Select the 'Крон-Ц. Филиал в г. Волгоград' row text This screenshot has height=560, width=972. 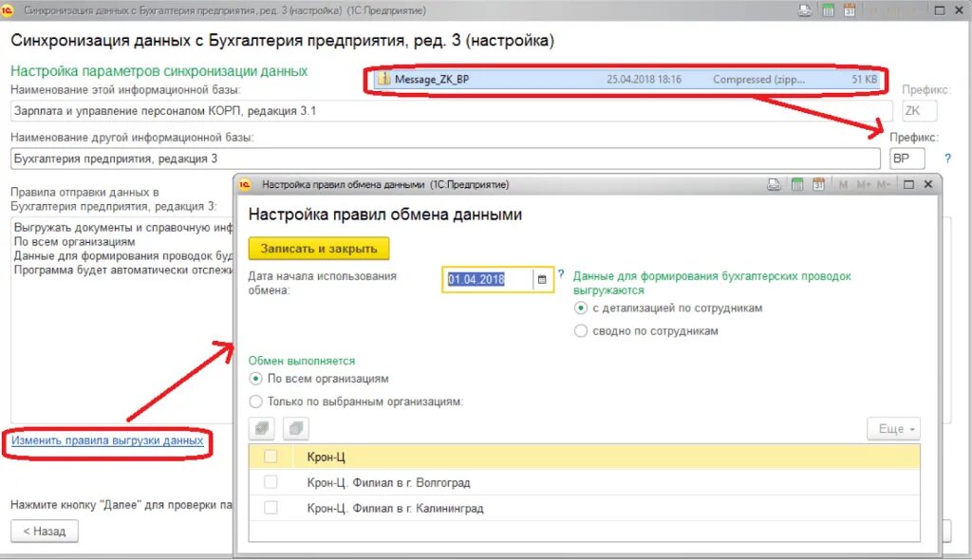tap(388, 482)
